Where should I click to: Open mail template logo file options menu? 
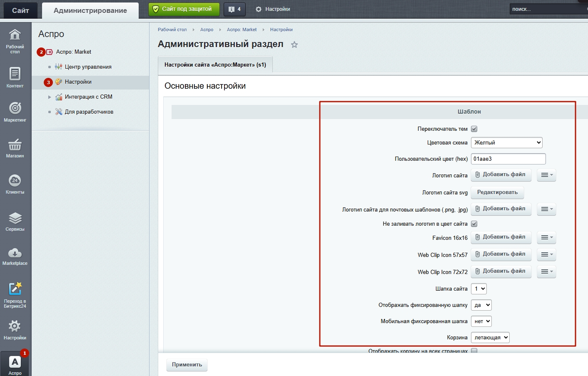(547, 209)
